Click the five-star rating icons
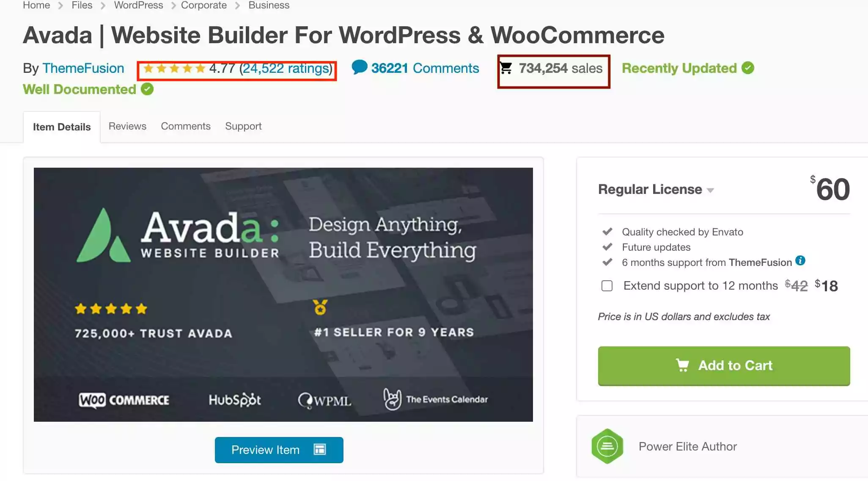This screenshot has width=868, height=481. click(x=174, y=68)
